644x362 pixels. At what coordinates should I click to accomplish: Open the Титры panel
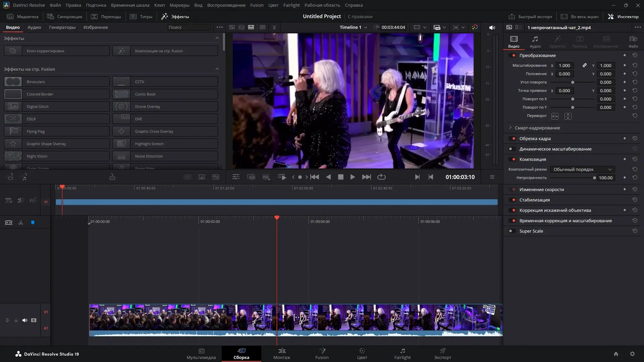(141, 16)
